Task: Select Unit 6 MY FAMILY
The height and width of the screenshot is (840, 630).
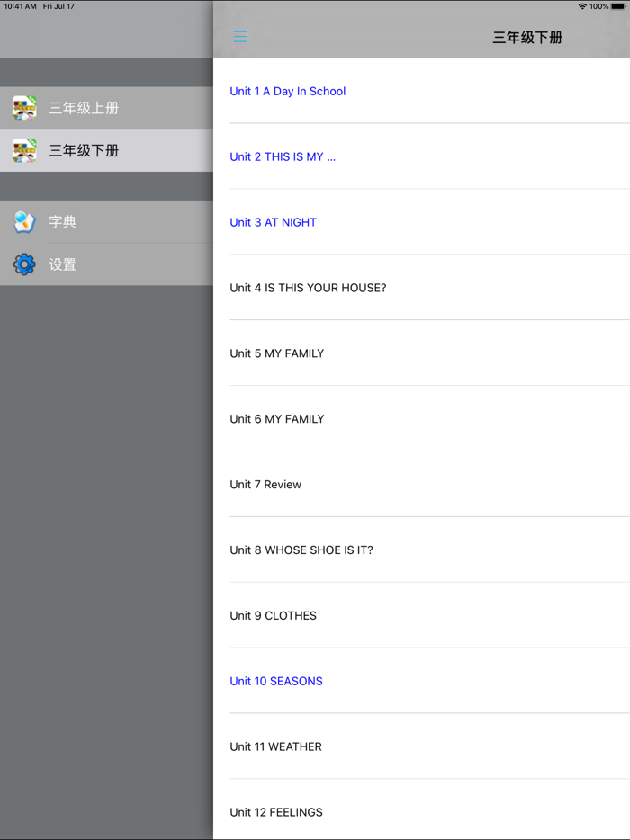Action: click(x=421, y=418)
